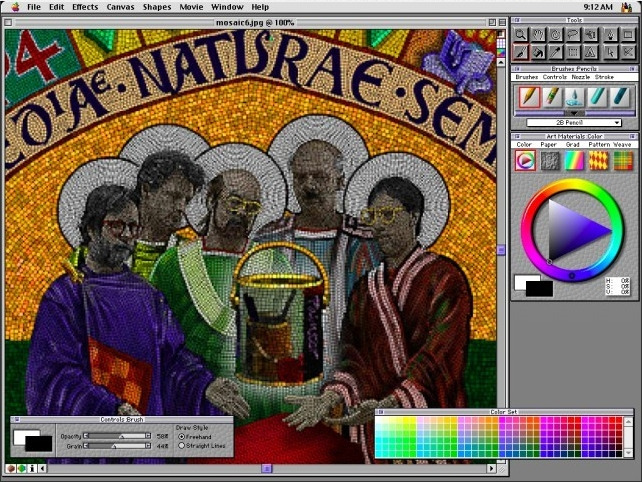Toggle the Art Materials palette left title box
Viewport: 642px width, 482px height.
[517, 136]
